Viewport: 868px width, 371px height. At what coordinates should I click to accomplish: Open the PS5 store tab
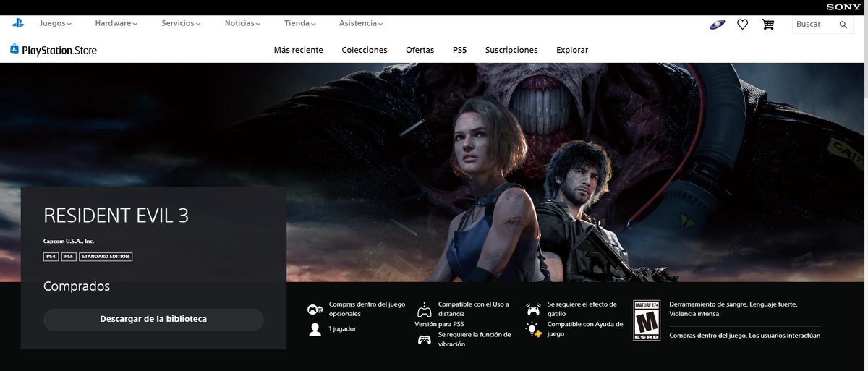tap(460, 50)
